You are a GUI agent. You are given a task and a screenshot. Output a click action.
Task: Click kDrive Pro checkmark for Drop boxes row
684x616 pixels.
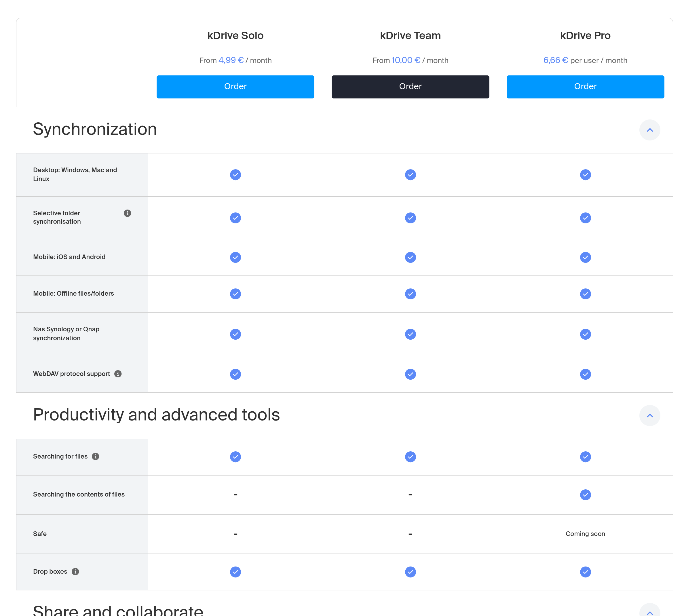point(585,572)
